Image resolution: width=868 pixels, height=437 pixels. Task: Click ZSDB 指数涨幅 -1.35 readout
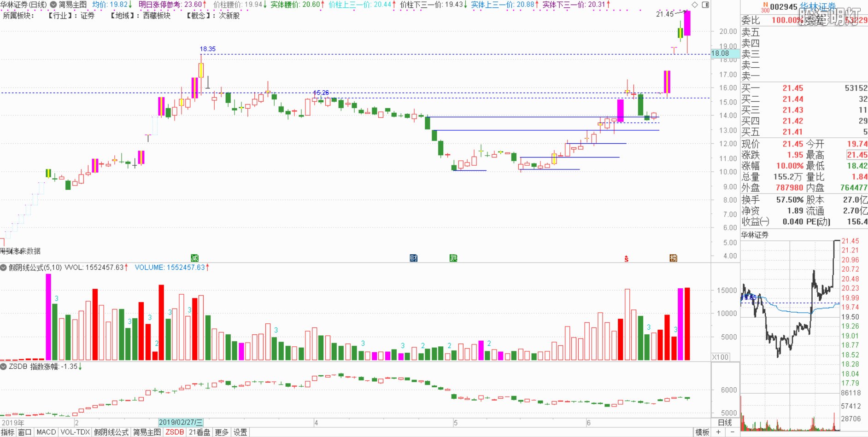pyautogui.click(x=45, y=367)
